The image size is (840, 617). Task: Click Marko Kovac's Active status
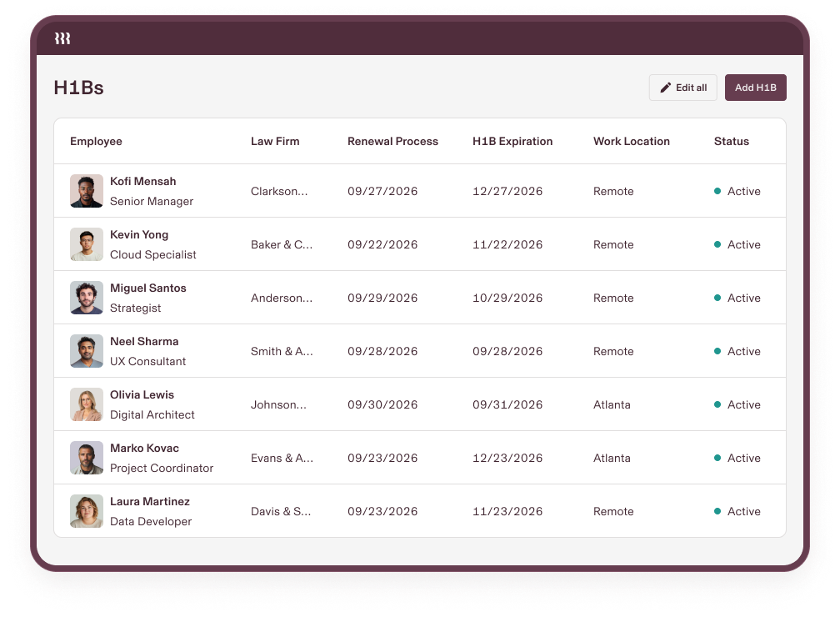pyautogui.click(x=737, y=458)
